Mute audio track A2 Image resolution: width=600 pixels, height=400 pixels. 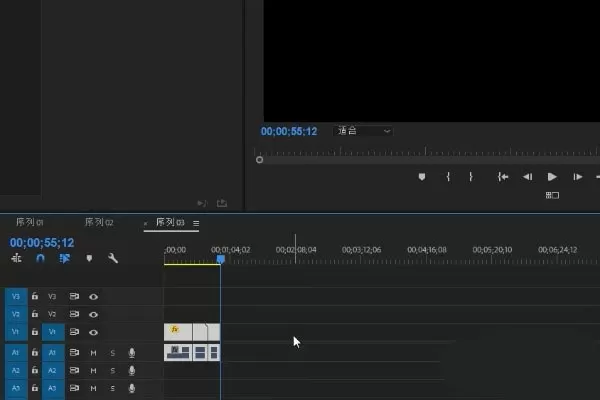click(x=93, y=371)
